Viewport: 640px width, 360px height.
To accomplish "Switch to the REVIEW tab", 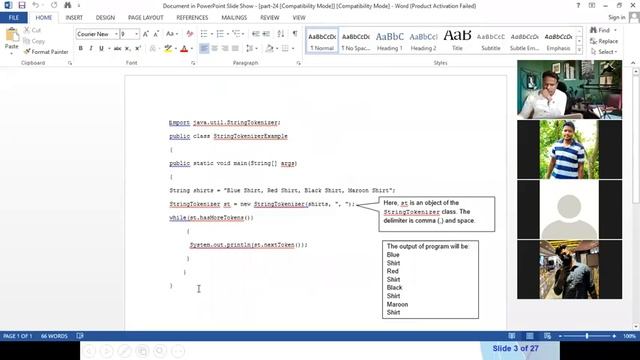I will coord(269,18).
